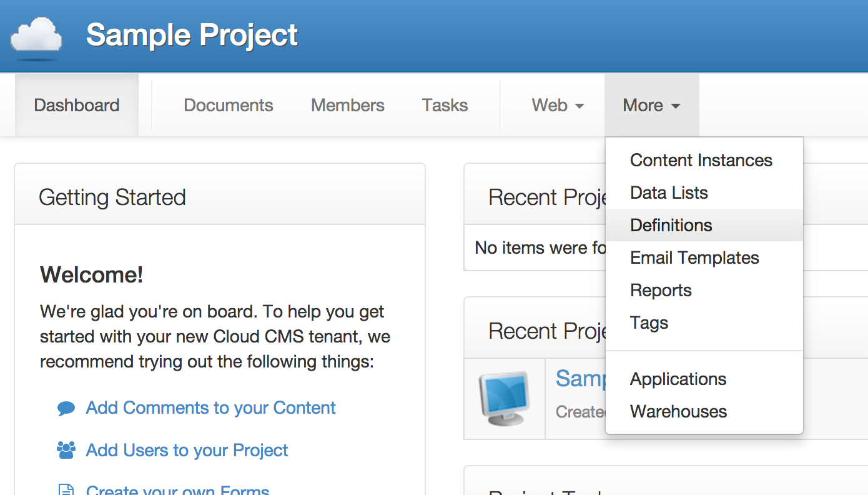
Task: Open the Tasks tab
Action: (x=445, y=105)
